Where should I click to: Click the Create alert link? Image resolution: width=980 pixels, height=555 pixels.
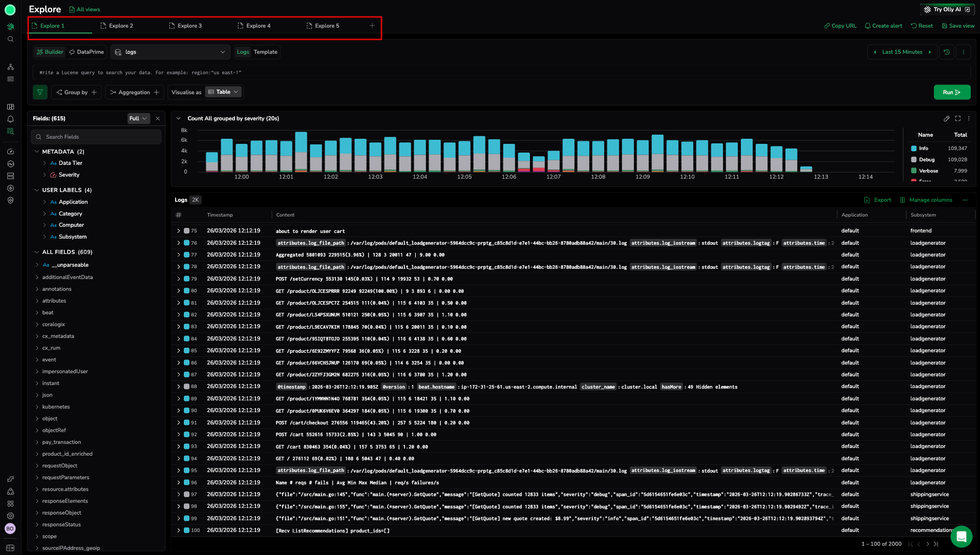[x=883, y=26]
